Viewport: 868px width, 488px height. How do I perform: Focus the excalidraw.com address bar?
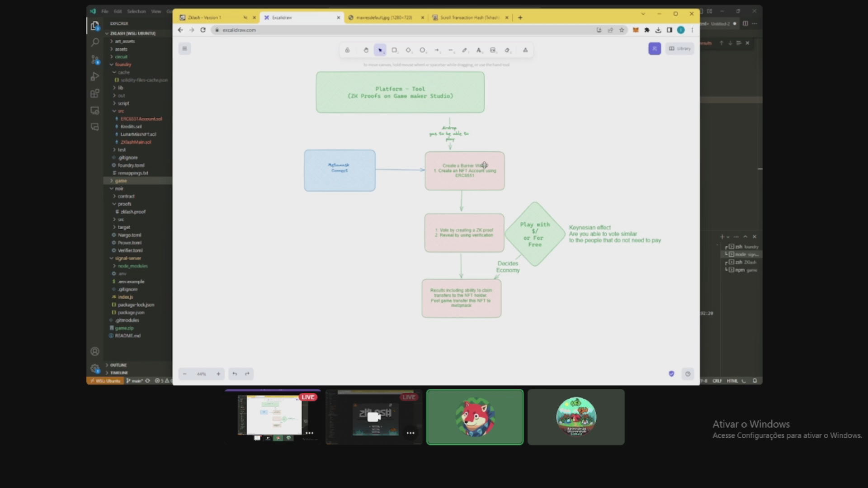tap(402, 30)
